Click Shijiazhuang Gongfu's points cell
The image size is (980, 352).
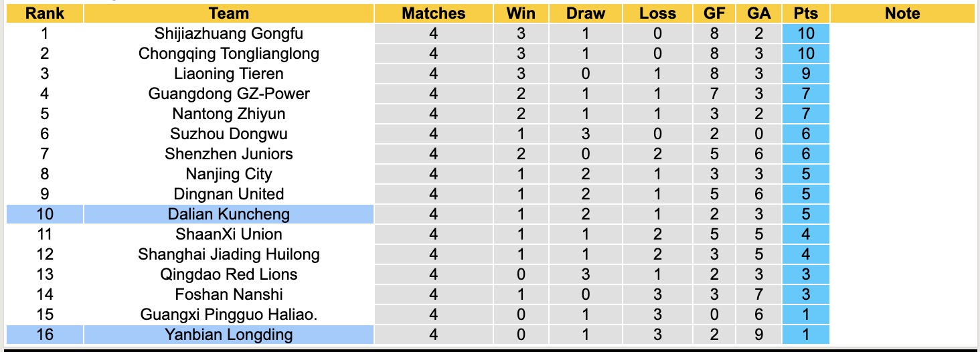tap(805, 33)
